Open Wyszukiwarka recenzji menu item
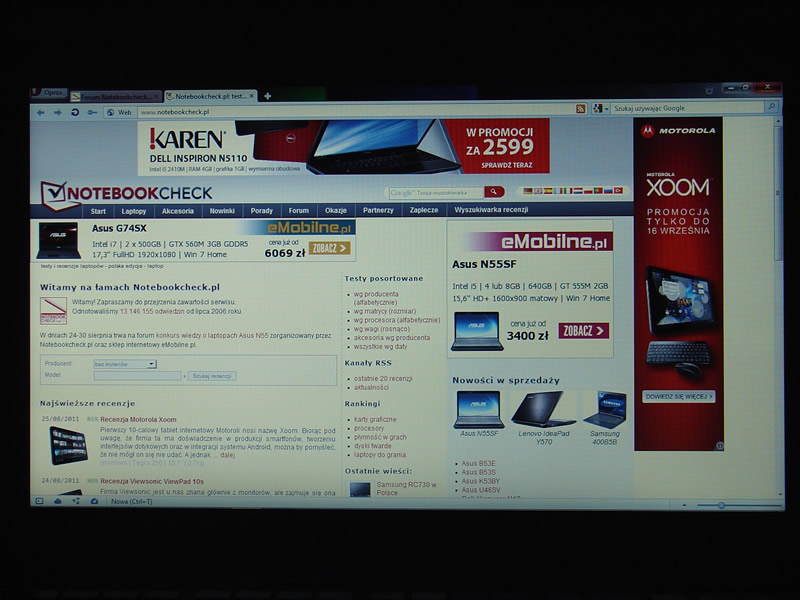Viewport: 800px width, 600px height. (491, 210)
